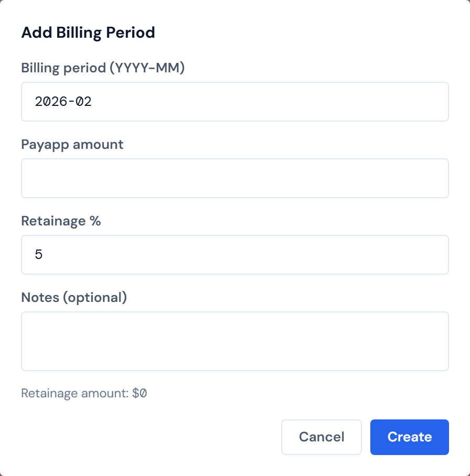The image size is (470, 476).
Task: Click the Payapp amount label
Action: coord(72,144)
